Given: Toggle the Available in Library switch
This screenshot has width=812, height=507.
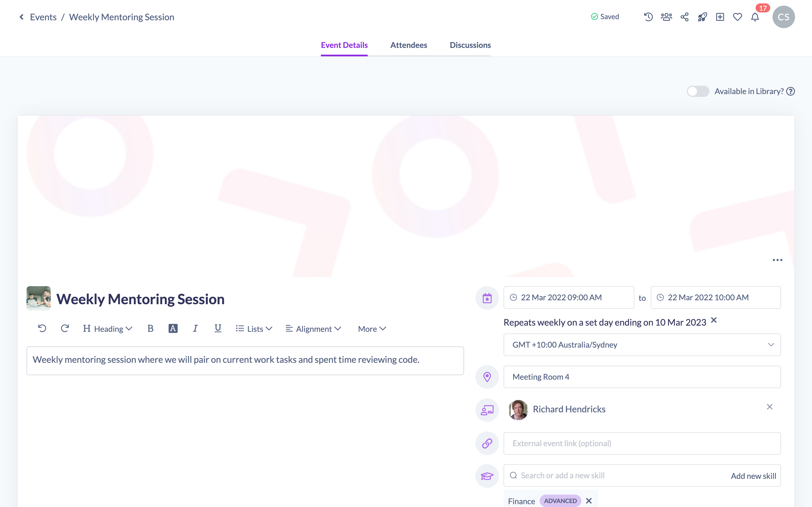Looking at the screenshot, I should [698, 91].
